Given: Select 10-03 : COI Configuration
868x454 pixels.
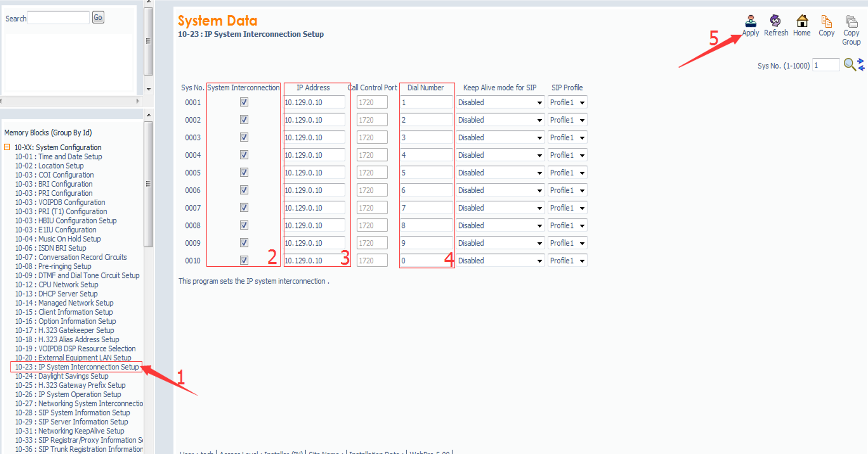Looking at the screenshot, I should click(x=54, y=175).
